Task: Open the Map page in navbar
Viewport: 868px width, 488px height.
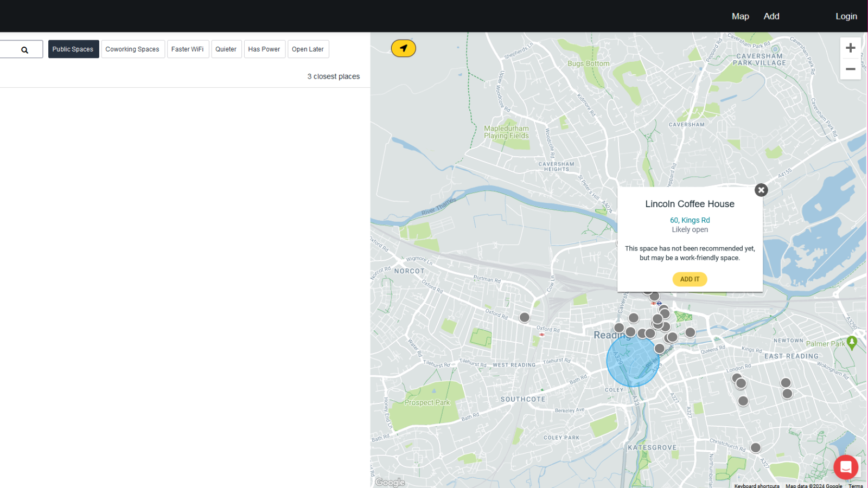Action: 740,16
